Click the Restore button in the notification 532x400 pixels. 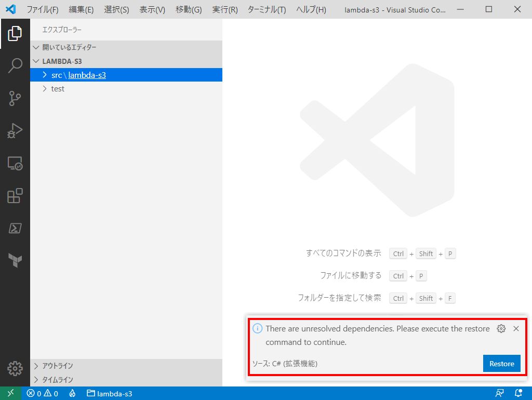pyautogui.click(x=501, y=364)
